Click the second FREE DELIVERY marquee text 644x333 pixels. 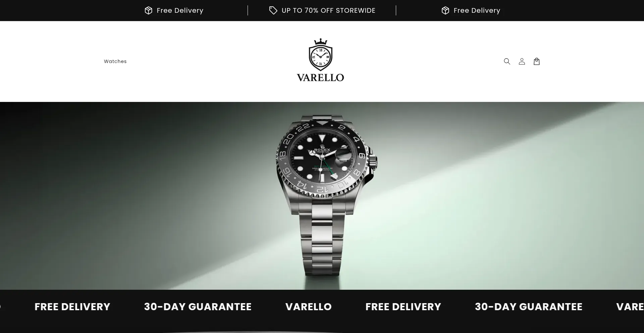403,307
